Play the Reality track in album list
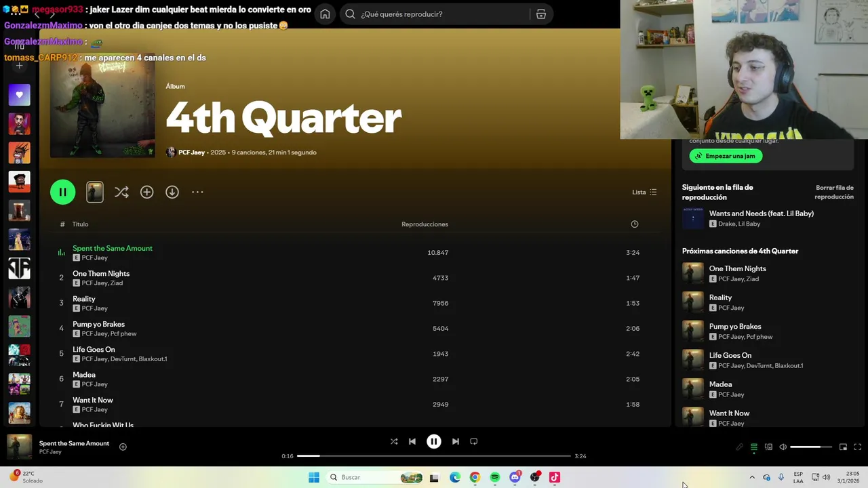Image resolution: width=868 pixels, height=488 pixels. coord(84,299)
